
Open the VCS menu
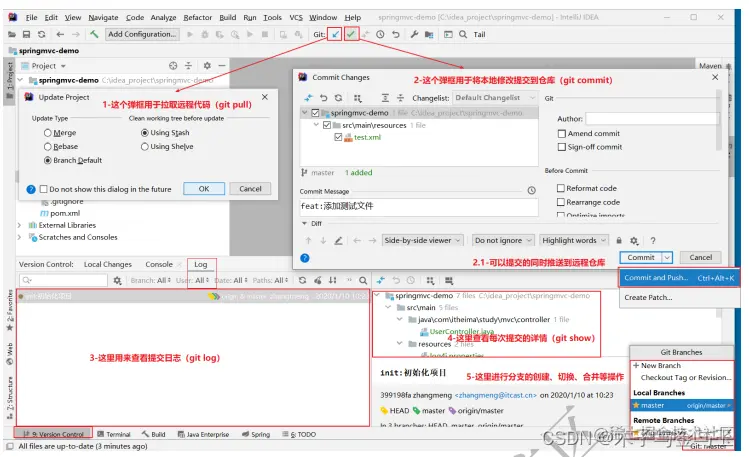[296, 17]
